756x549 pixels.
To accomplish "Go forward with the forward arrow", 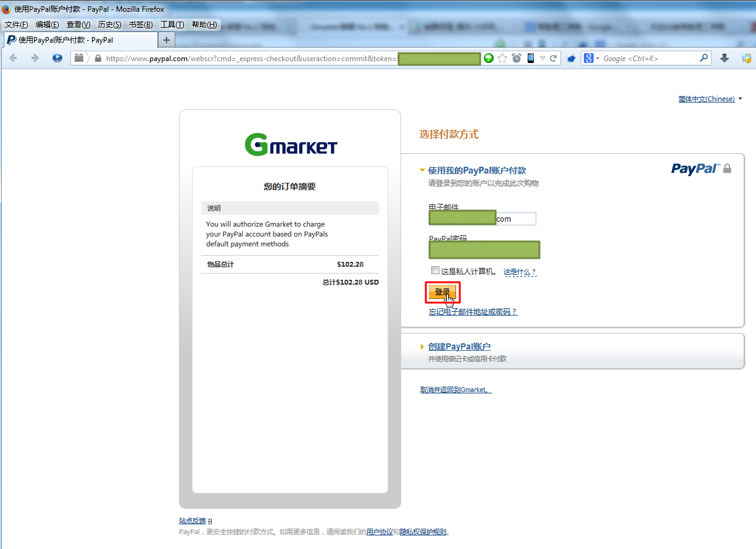I will point(35,58).
